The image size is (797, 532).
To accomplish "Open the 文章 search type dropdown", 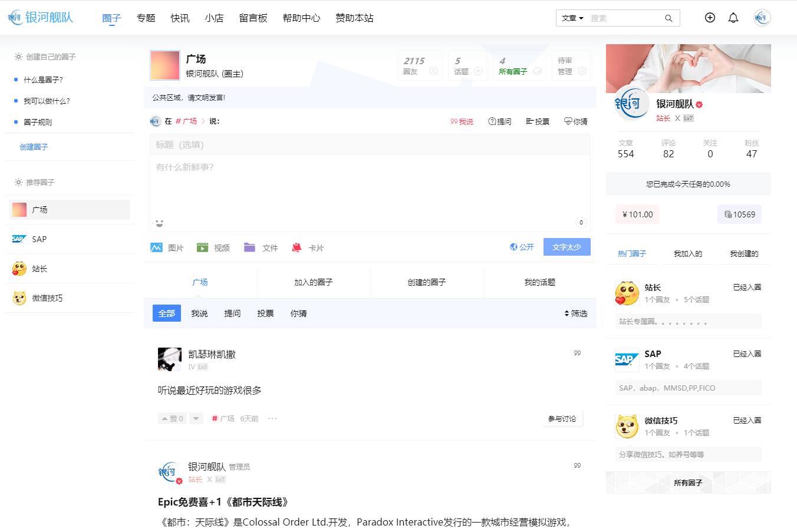I will (572, 18).
